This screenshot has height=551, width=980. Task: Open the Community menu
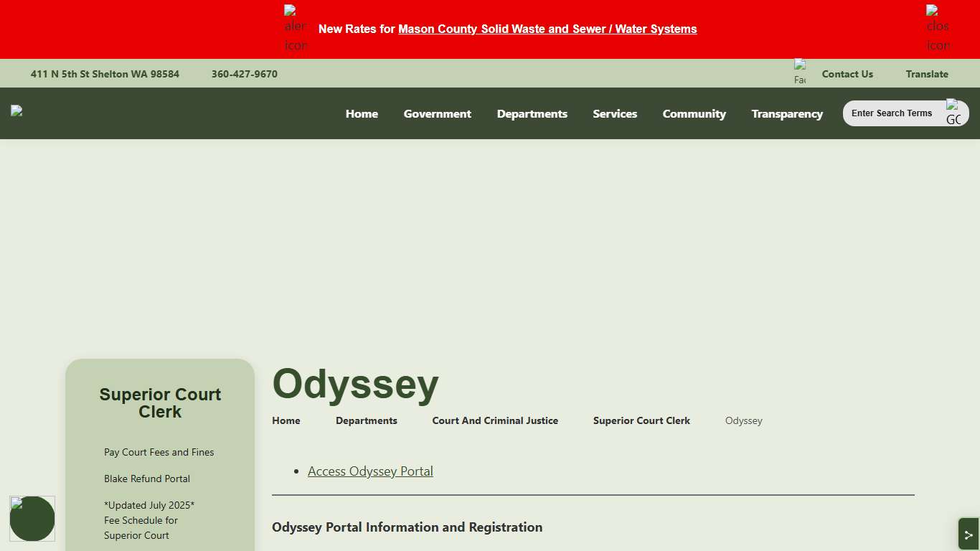[694, 113]
